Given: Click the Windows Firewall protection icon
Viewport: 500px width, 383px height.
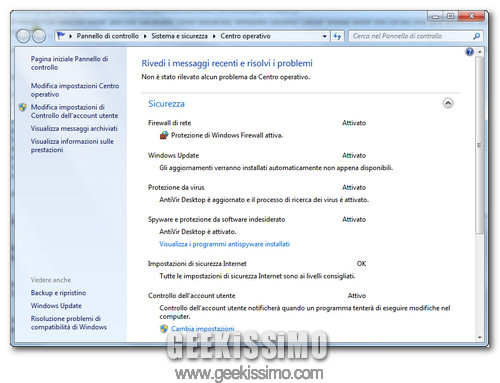Looking at the screenshot, I should (164, 135).
